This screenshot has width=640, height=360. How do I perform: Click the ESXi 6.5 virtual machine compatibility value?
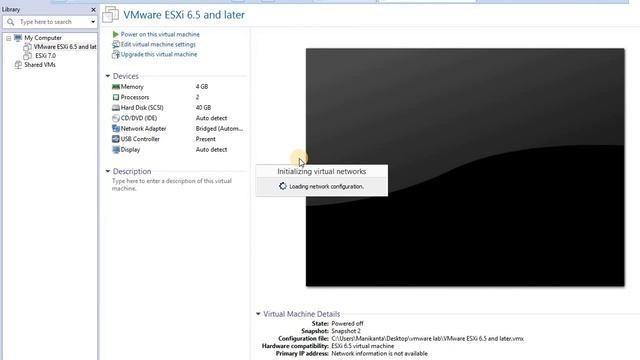(x=362, y=346)
